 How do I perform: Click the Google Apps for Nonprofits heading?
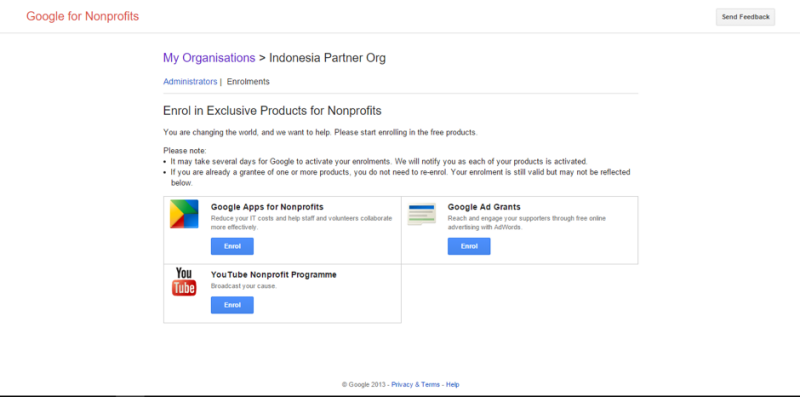[267, 207]
